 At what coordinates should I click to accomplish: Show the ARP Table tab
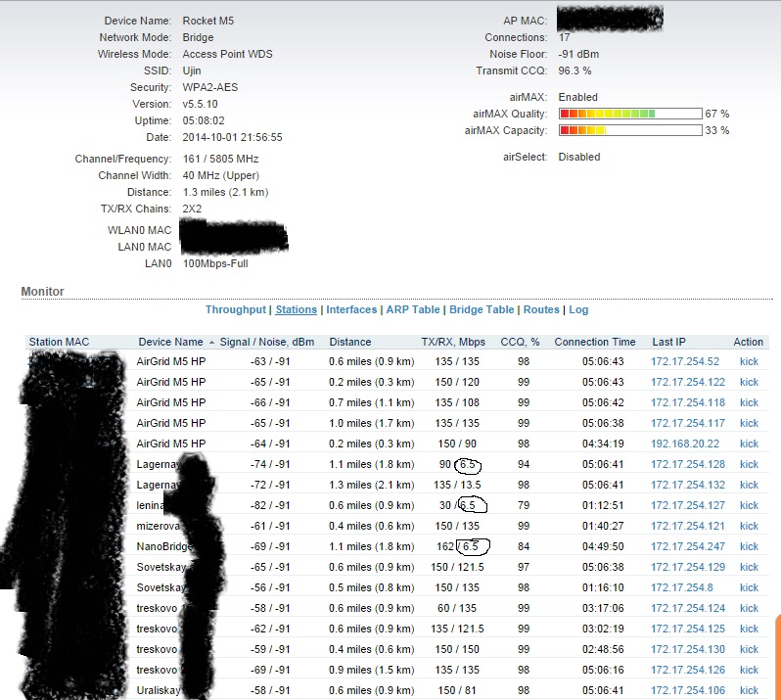pyautogui.click(x=413, y=309)
